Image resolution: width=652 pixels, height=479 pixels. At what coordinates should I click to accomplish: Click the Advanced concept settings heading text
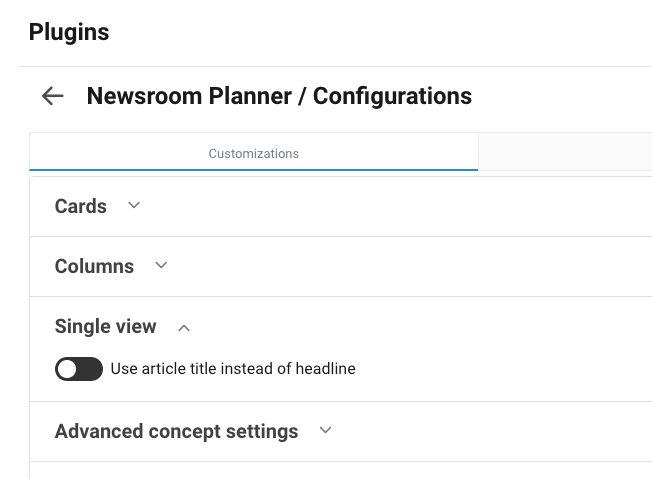[x=176, y=431]
